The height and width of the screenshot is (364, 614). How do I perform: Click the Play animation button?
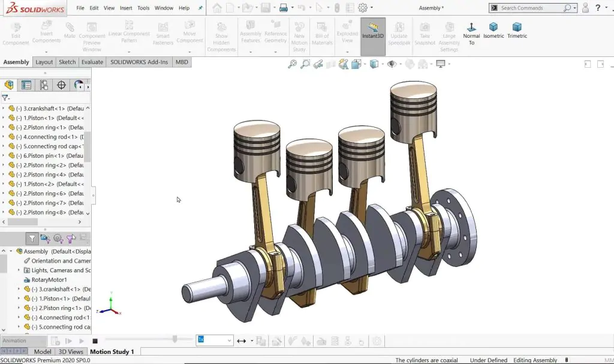coord(82,341)
